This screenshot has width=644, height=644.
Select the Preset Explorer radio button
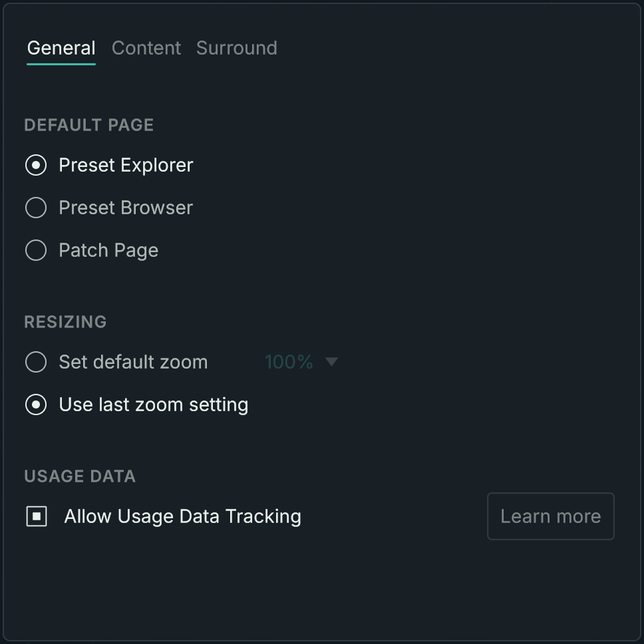(x=36, y=165)
